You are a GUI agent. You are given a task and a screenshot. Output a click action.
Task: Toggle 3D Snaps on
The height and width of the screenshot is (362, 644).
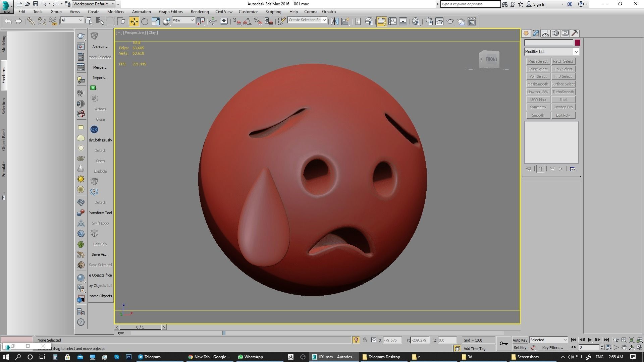click(x=236, y=21)
